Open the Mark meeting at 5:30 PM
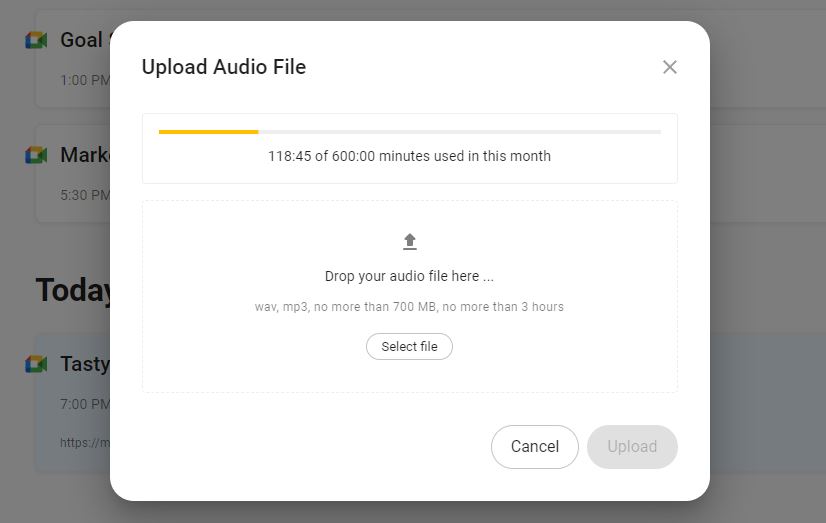Screen dimensions: 826x523 (73, 174)
